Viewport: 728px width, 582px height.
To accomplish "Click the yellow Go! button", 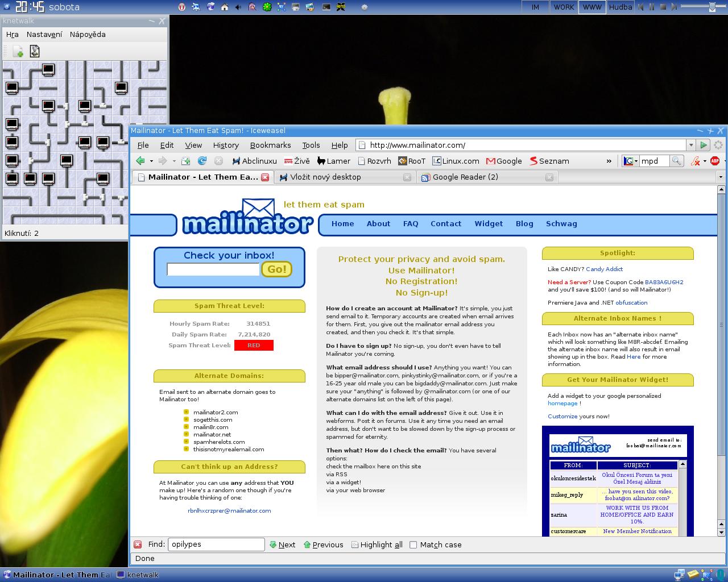I will (x=276, y=269).
